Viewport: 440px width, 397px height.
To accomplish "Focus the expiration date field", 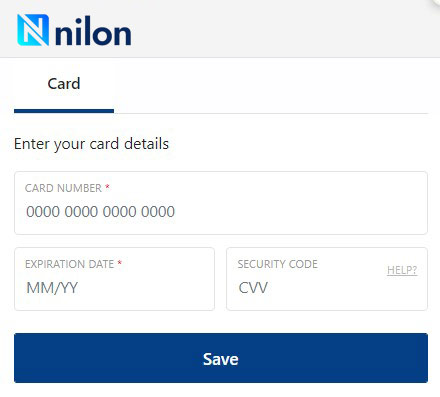I will [x=114, y=279].
